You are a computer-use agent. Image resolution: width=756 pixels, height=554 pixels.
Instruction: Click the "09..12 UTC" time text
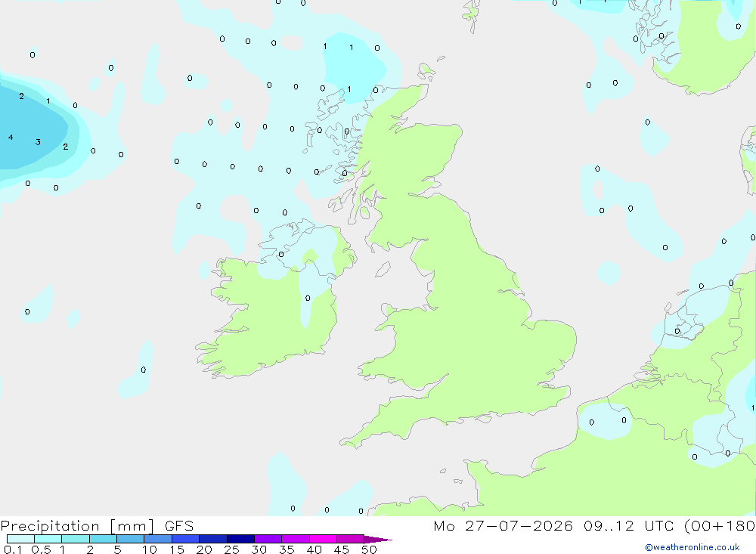629,526
